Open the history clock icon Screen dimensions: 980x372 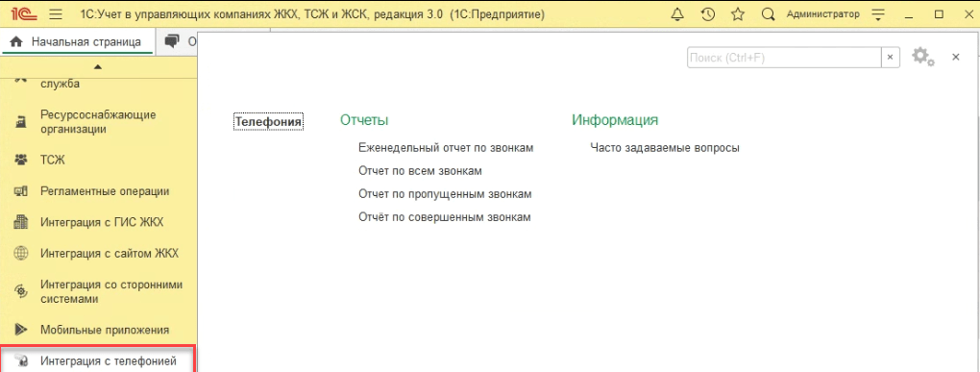click(x=707, y=14)
